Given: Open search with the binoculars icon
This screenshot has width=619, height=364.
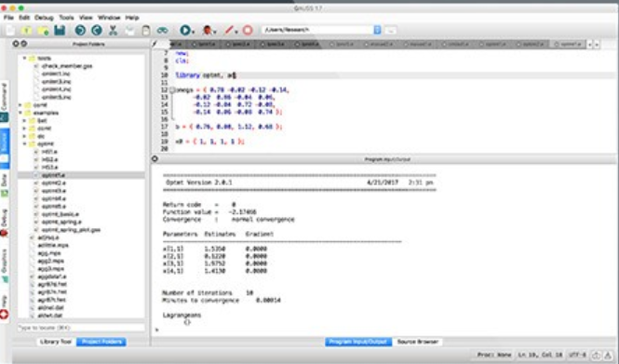Looking at the screenshot, I should tap(162, 31).
